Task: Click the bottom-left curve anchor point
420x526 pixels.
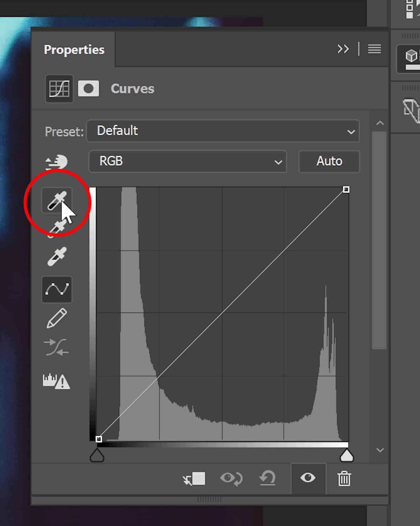Action: click(x=99, y=439)
